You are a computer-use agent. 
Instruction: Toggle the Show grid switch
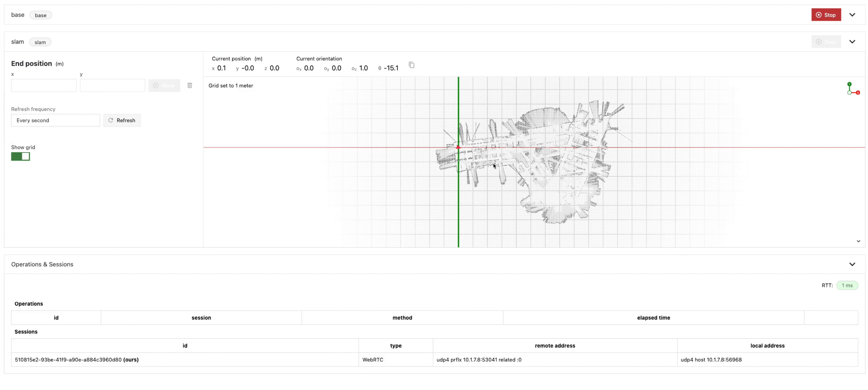[x=20, y=156]
